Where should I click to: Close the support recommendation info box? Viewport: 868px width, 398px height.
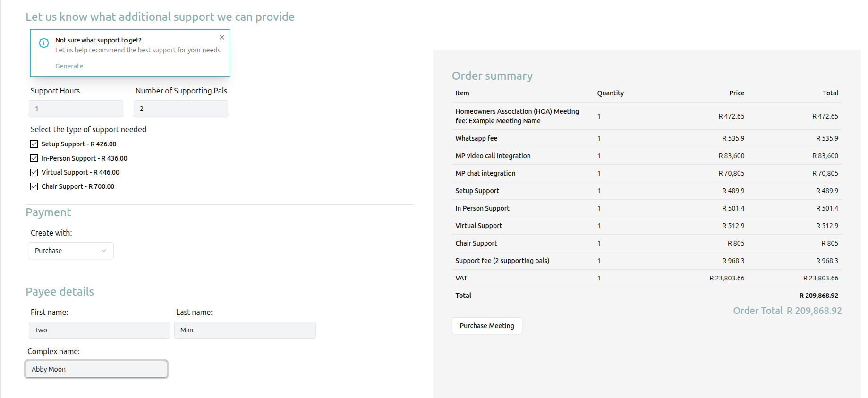click(x=221, y=37)
